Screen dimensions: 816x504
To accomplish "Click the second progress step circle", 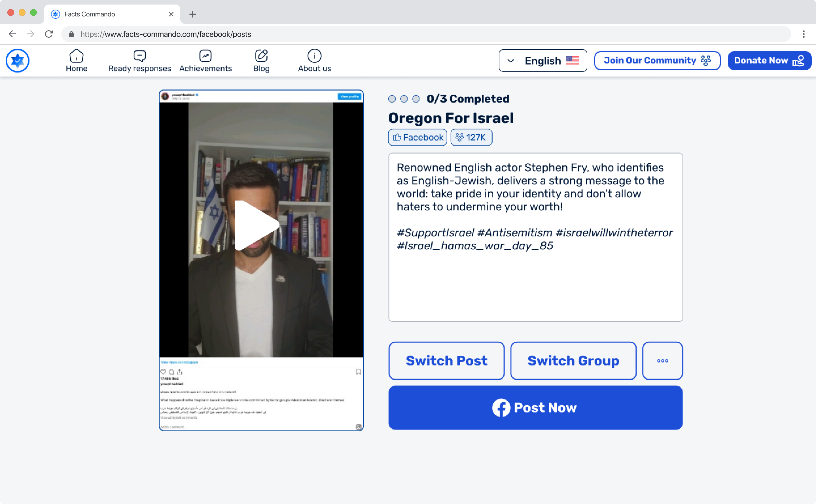I will (x=404, y=99).
